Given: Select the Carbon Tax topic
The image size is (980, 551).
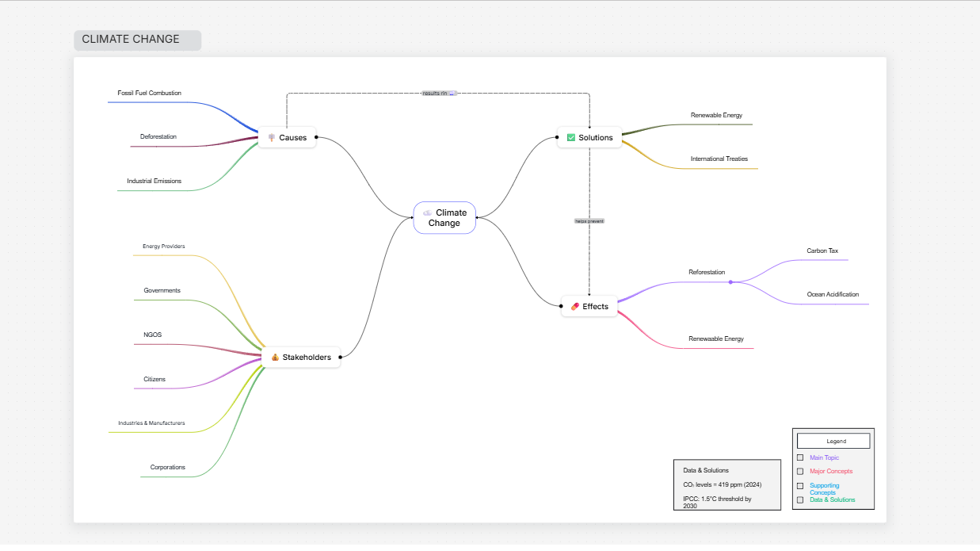Looking at the screenshot, I should (822, 251).
